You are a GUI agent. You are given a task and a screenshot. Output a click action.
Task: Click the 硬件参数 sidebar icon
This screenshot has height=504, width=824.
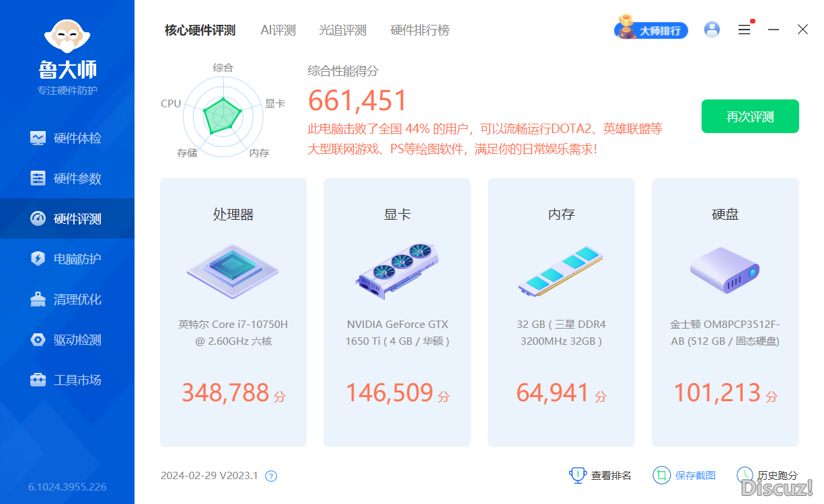(38, 179)
